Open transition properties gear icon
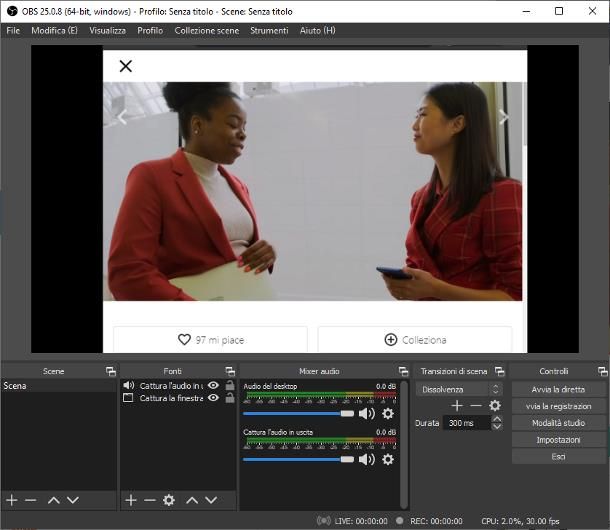610x530 pixels. [x=495, y=406]
